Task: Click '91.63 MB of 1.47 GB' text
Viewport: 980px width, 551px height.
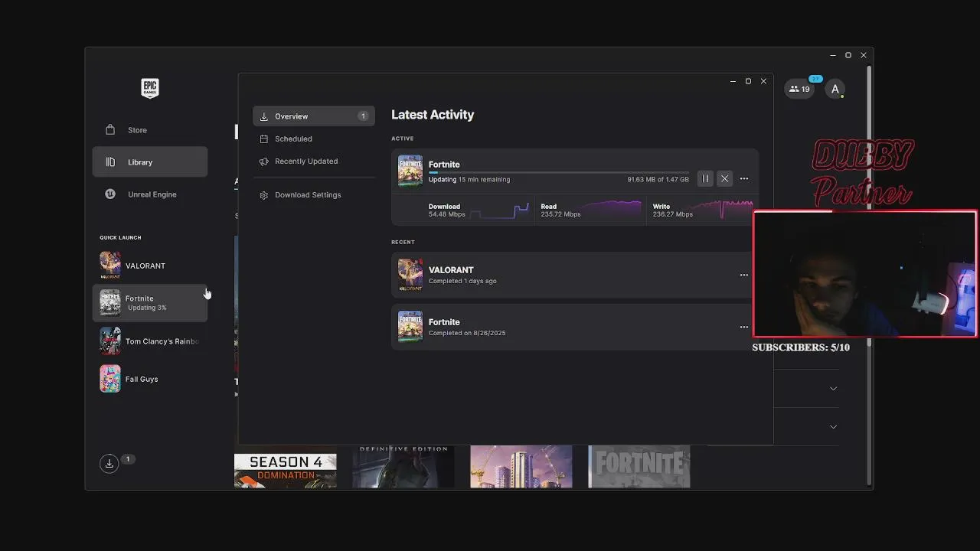Action: coord(658,180)
